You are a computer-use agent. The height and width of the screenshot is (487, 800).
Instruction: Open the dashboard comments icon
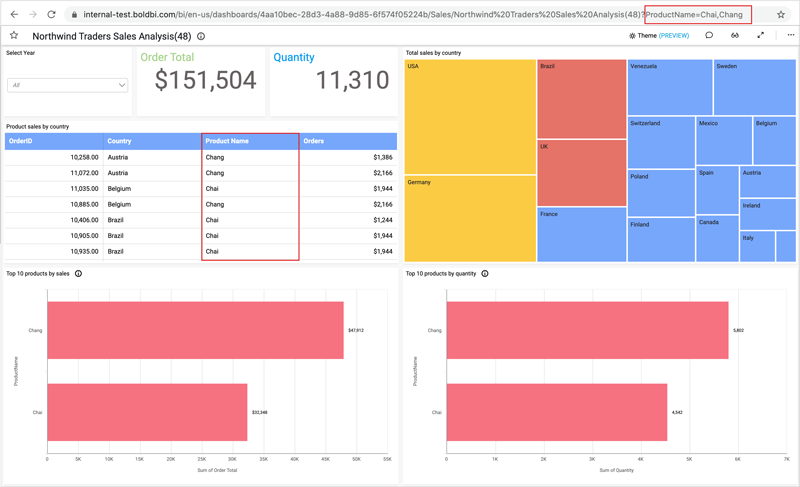[x=709, y=36]
